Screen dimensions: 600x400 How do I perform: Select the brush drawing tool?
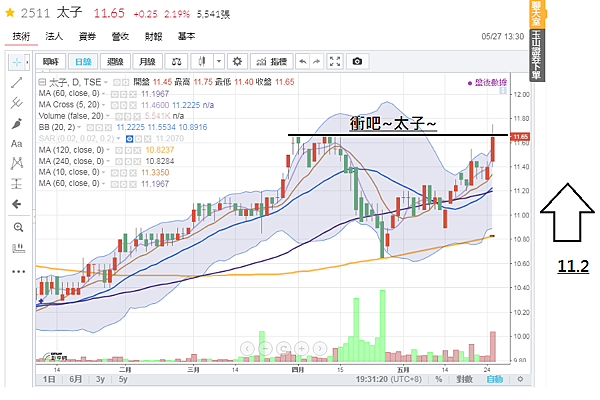click(16, 123)
